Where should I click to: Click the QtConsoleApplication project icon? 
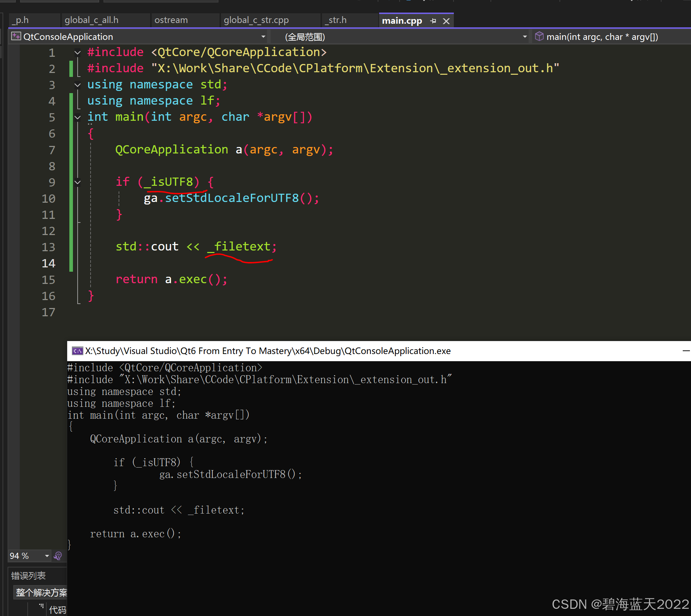pos(16,36)
